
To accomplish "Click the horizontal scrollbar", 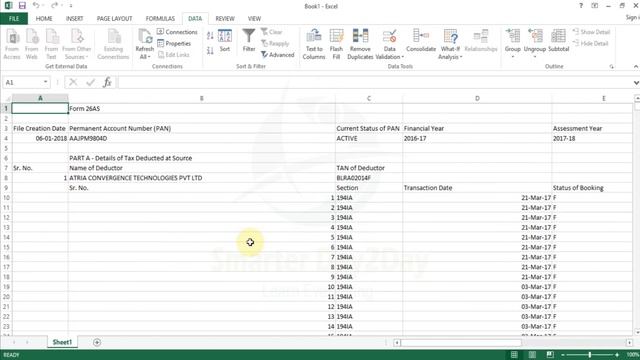I will [x=461, y=342].
